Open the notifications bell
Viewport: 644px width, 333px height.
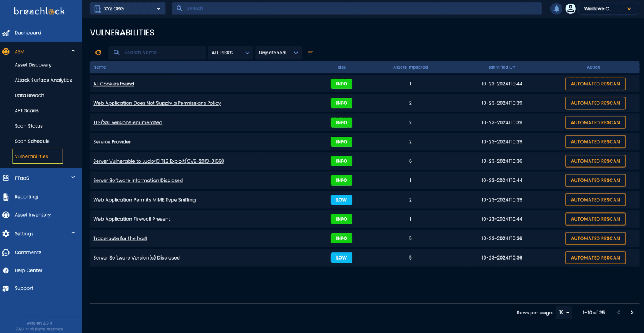(x=556, y=8)
